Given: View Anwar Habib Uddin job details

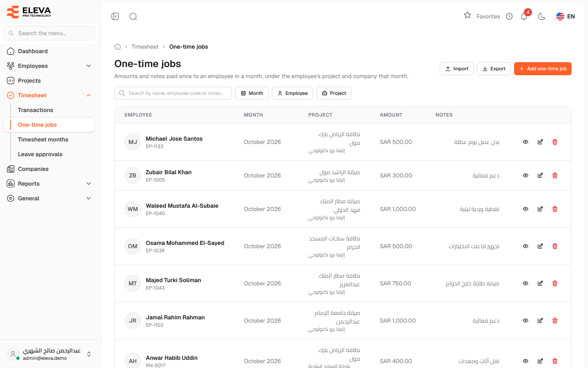Looking at the screenshot, I should click(x=526, y=361).
